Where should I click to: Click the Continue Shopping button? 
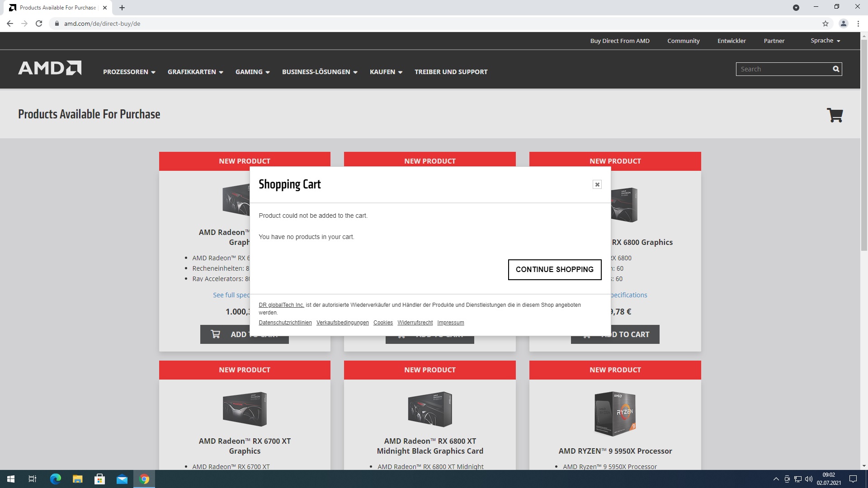pos(554,269)
